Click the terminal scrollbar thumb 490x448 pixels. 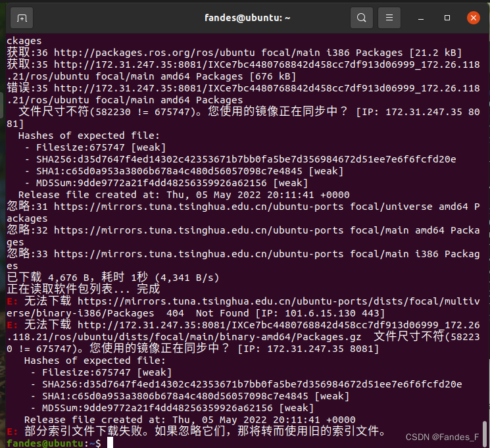[x=484, y=434]
